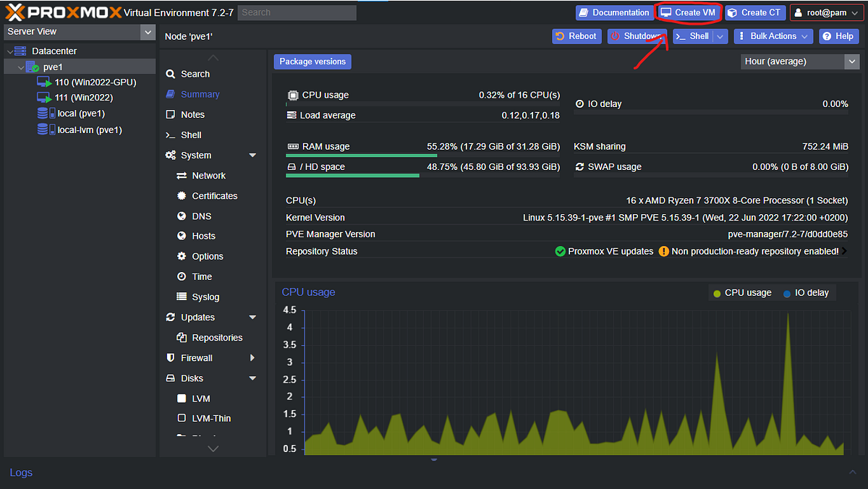Switch to the Notes menu item
868x489 pixels.
(192, 115)
